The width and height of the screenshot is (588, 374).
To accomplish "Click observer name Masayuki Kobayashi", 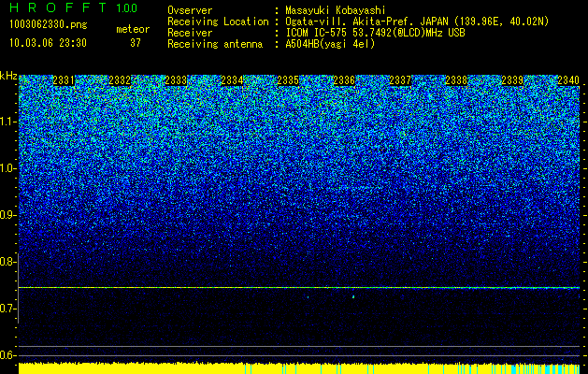I will pyautogui.click(x=336, y=10).
